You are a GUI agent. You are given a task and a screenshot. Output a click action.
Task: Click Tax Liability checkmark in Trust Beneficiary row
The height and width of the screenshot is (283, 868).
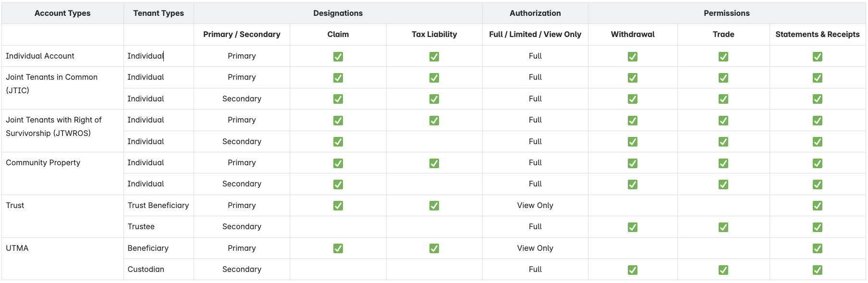coord(434,206)
